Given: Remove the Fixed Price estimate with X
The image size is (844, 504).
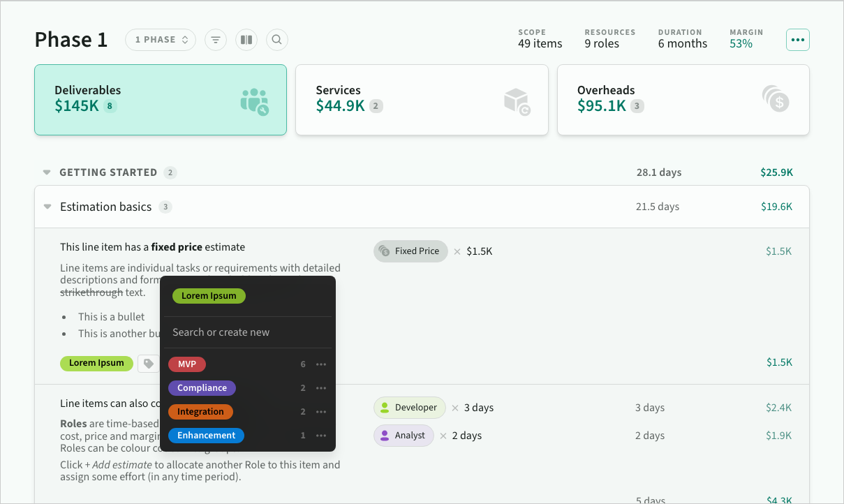Looking at the screenshot, I should 457,251.
